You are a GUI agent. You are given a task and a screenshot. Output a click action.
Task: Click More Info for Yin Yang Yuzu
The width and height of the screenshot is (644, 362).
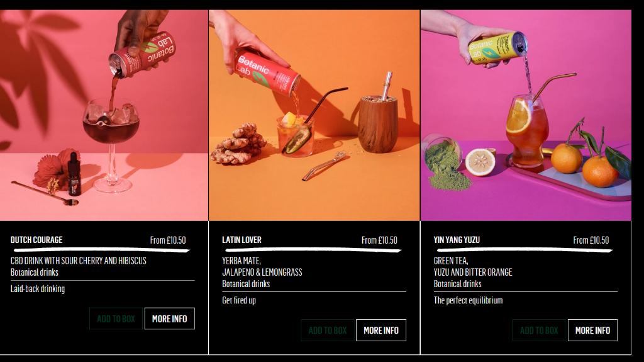(x=592, y=330)
